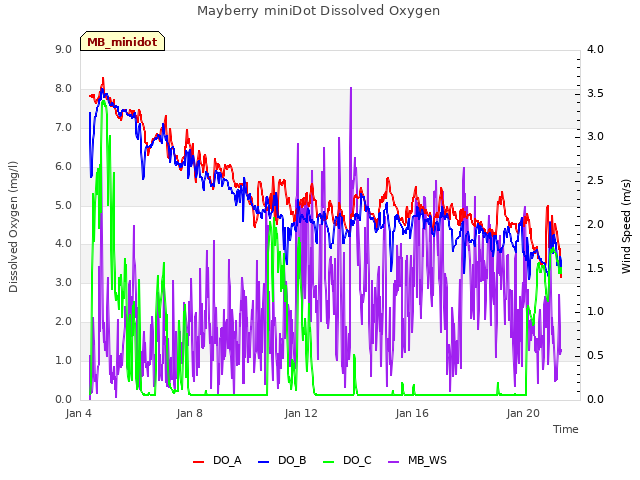Click the MB_minidot annotation tag
Image resolution: width=640 pixels, height=480 pixels.
[x=122, y=41]
